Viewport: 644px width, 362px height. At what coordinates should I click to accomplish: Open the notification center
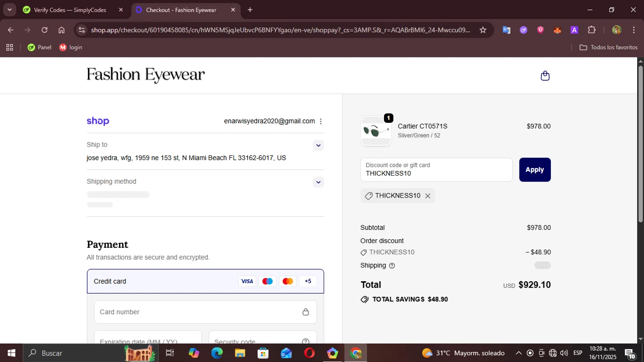pos(630,354)
